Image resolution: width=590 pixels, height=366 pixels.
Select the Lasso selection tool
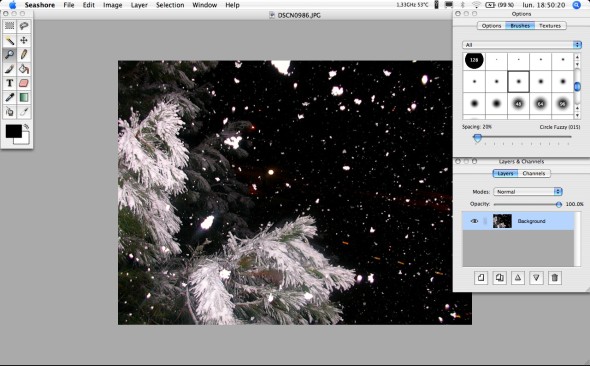tap(24, 26)
